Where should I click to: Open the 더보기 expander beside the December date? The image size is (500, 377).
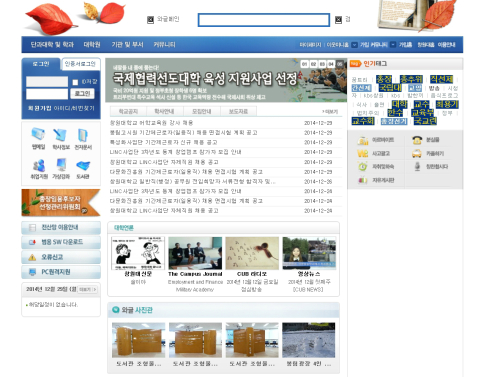[x=88, y=289]
